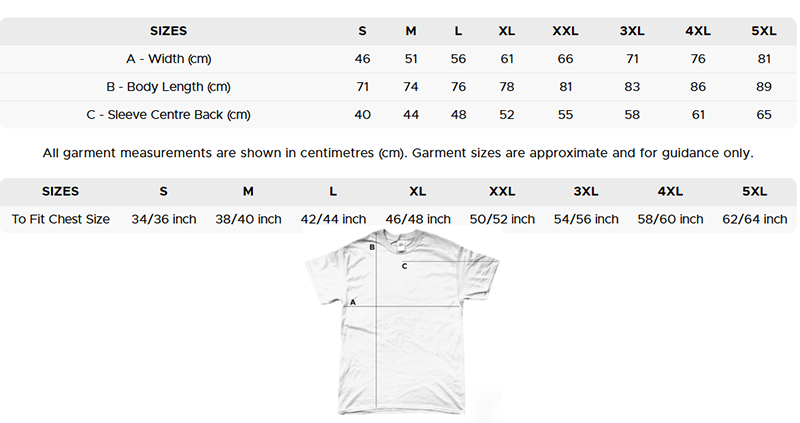The width and height of the screenshot is (800, 423).
Task: Click the "50/52 inch" chest size cell
Action: coord(502,219)
